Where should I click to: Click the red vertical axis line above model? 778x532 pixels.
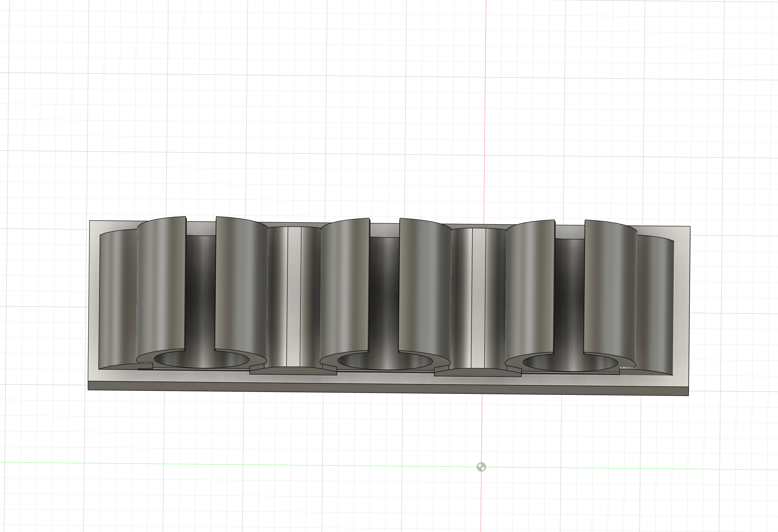point(485,100)
